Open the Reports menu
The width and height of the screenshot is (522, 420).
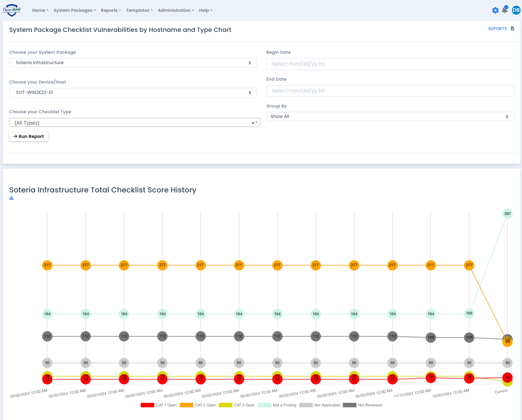coord(111,10)
